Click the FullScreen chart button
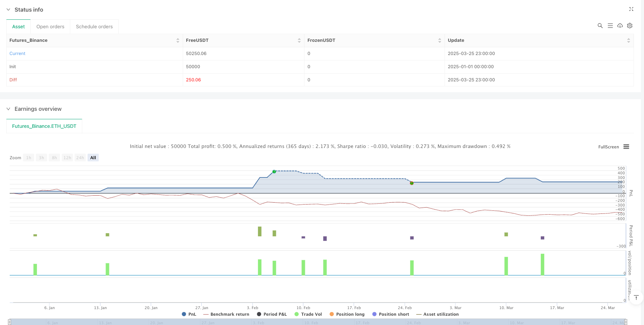 (x=608, y=147)
